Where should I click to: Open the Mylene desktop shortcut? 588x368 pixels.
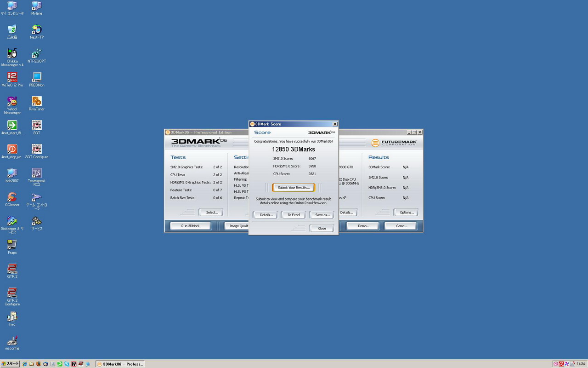(36, 8)
